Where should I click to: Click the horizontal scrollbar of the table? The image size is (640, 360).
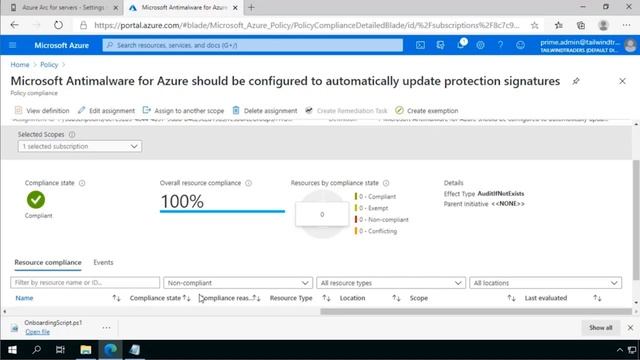(x=476, y=311)
